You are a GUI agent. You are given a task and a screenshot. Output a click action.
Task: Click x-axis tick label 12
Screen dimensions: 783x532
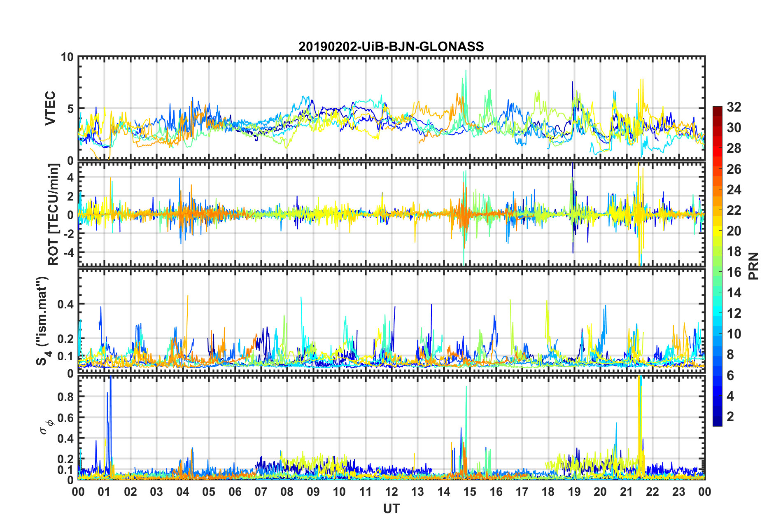coord(391,492)
